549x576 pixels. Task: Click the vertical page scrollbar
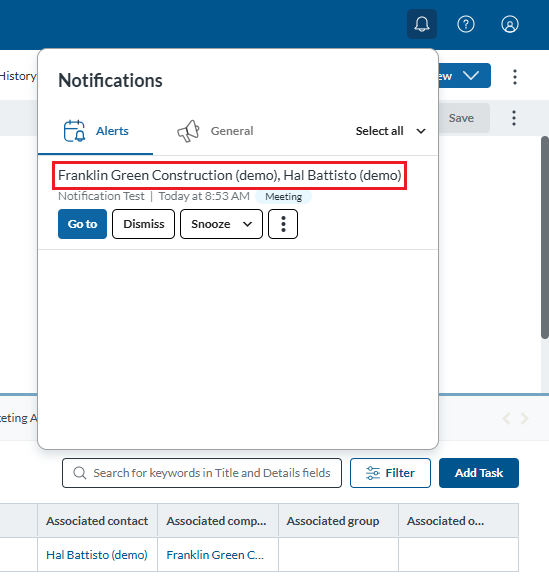coord(545,237)
